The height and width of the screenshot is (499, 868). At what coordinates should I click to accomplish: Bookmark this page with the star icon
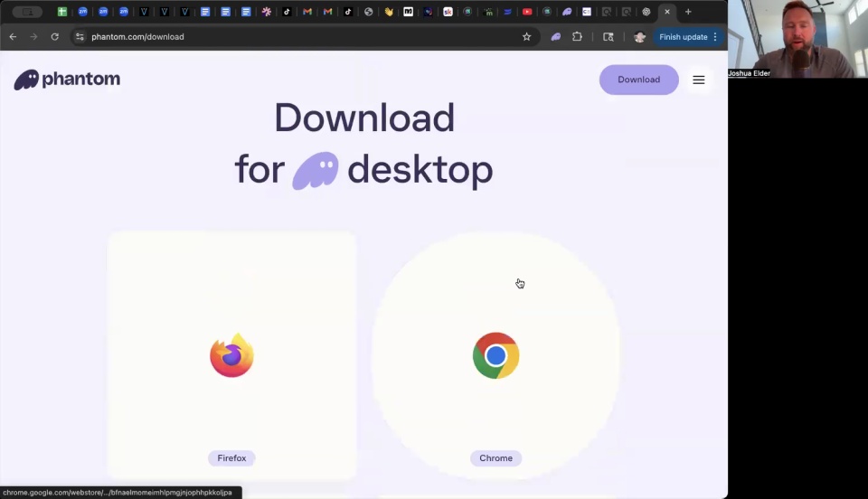(x=526, y=36)
